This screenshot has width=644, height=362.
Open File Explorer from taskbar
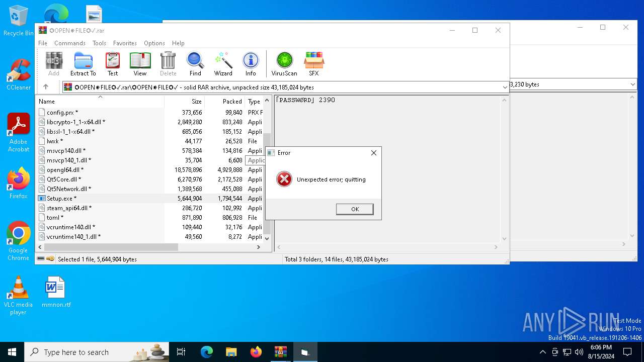(x=231, y=352)
